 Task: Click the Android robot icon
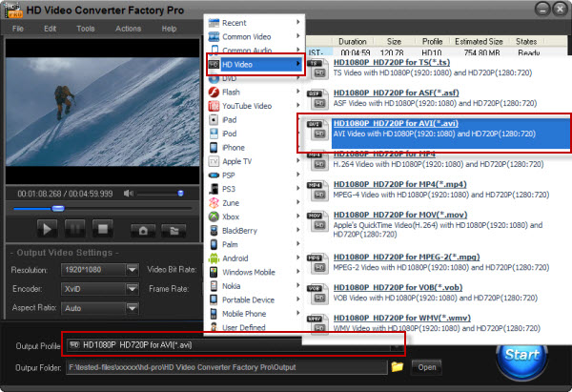pyautogui.click(x=214, y=258)
